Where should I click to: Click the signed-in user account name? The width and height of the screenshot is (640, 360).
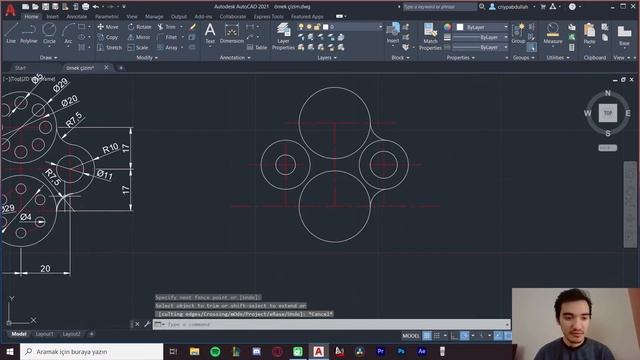point(513,7)
